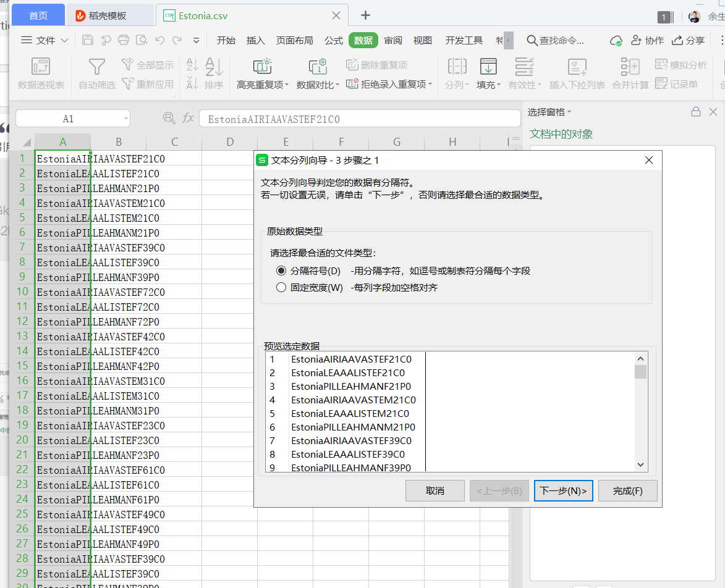Select the 固定宽度(W) radio option
725x588 pixels.
[x=281, y=287]
